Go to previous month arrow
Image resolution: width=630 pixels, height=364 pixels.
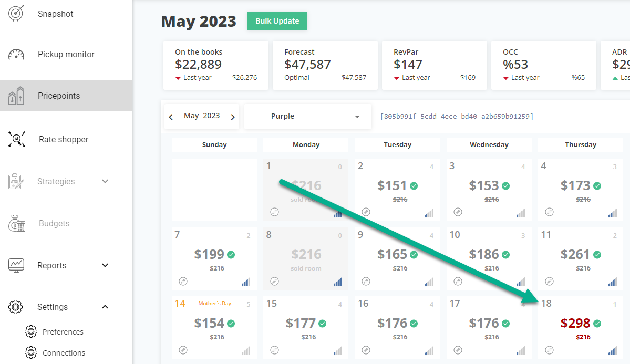pos(171,117)
